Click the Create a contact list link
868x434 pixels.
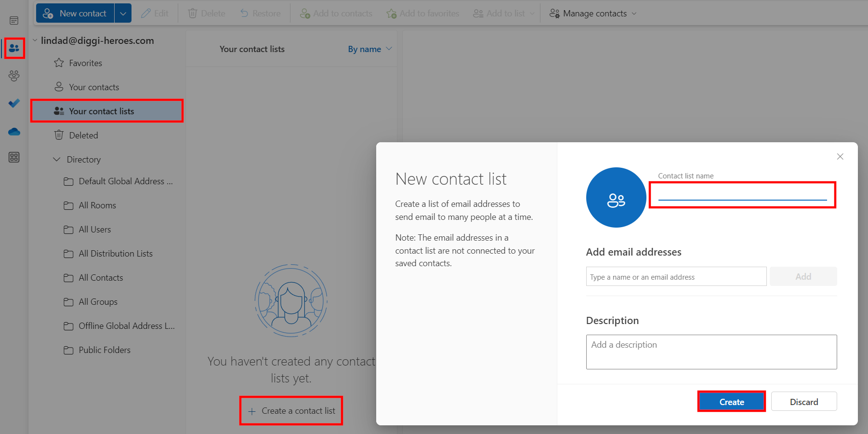pyautogui.click(x=291, y=411)
